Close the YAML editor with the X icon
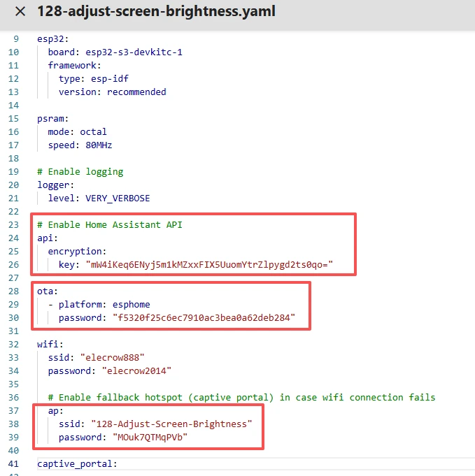 [x=20, y=12]
